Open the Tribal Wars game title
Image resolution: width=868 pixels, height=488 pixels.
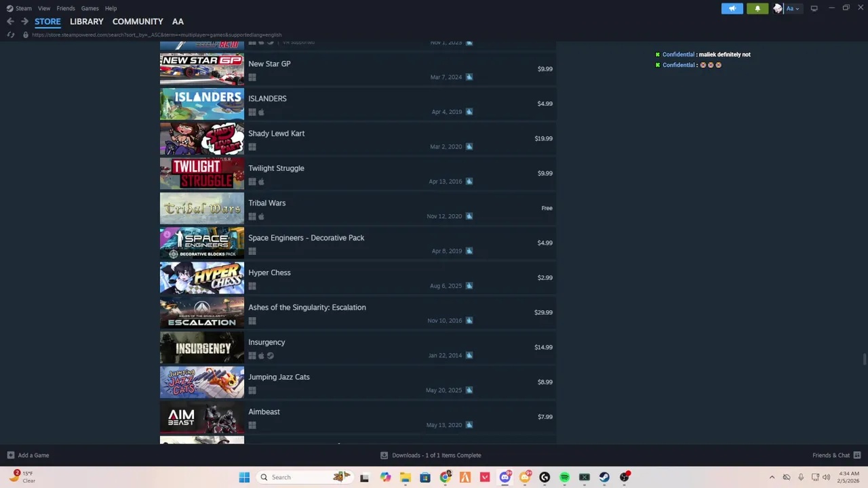(267, 203)
